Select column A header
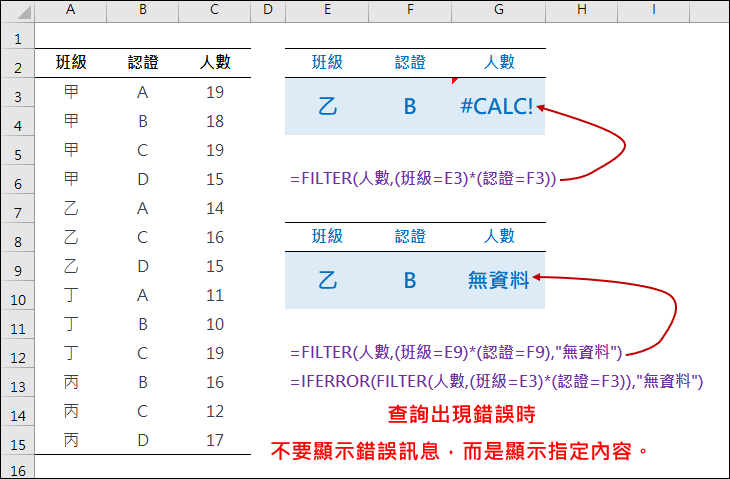 pyautogui.click(x=70, y=10)
